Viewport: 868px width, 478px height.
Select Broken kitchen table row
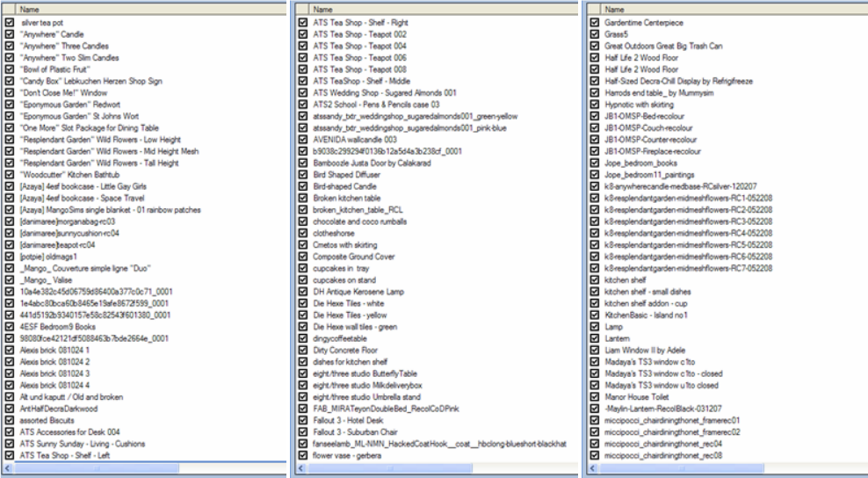(346, 198)
